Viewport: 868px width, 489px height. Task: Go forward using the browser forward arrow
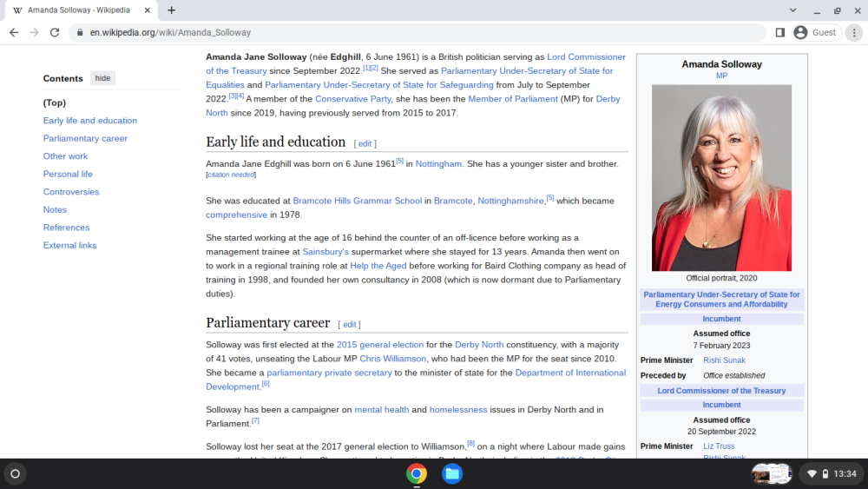click(x=35, y=33)
